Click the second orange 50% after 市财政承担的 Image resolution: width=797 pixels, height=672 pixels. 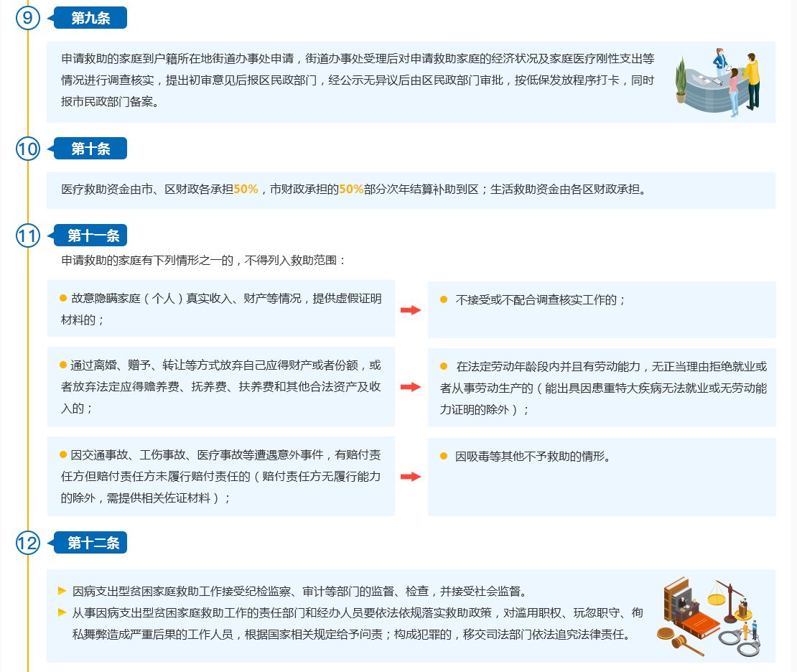point(351,189)
